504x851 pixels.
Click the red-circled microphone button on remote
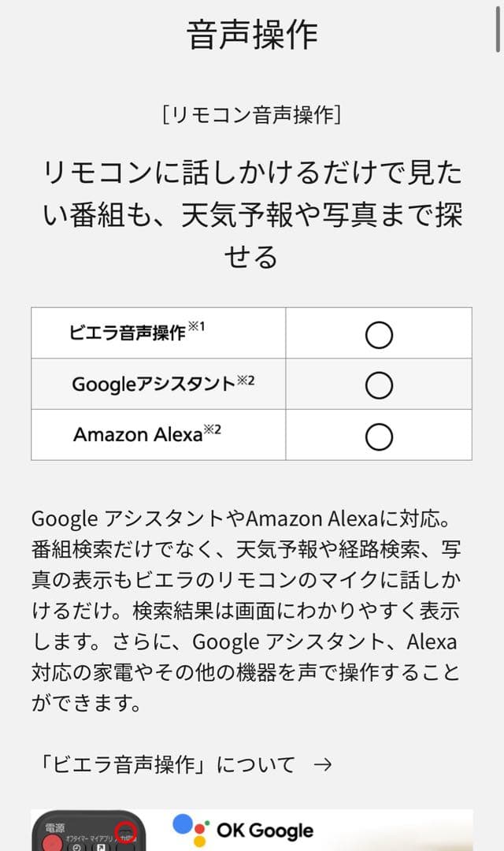point(125,831)
